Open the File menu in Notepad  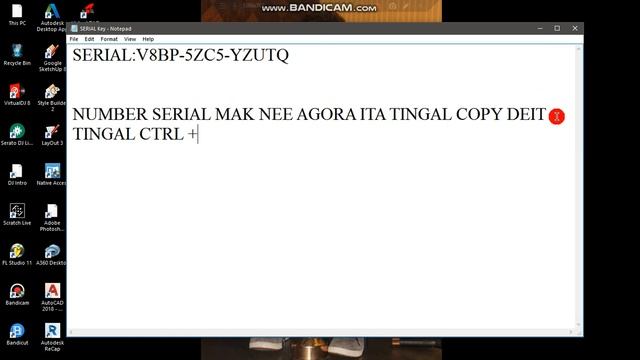click(74, 39)
